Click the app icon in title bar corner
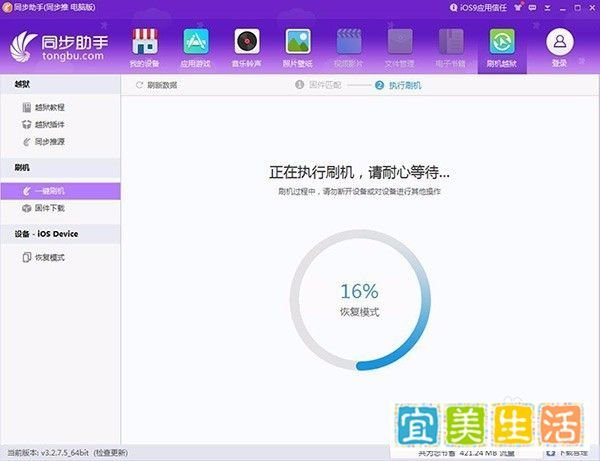600x461 pixels. pyautogui.click(x=7, y=8)
